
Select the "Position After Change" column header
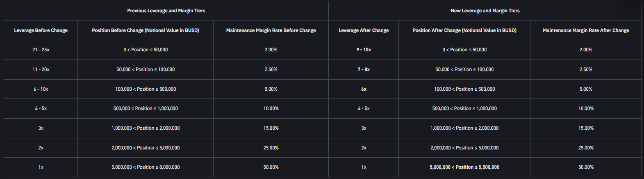click(464, 30)
